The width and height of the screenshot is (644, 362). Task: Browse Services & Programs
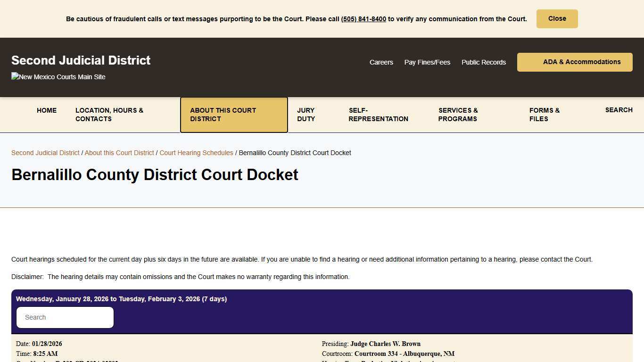[x=457, y=115]
